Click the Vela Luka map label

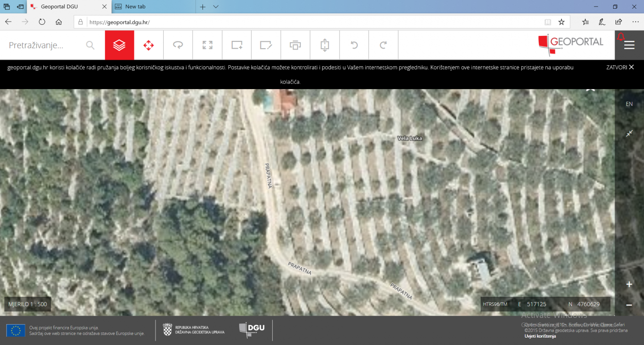pos(409,138)
